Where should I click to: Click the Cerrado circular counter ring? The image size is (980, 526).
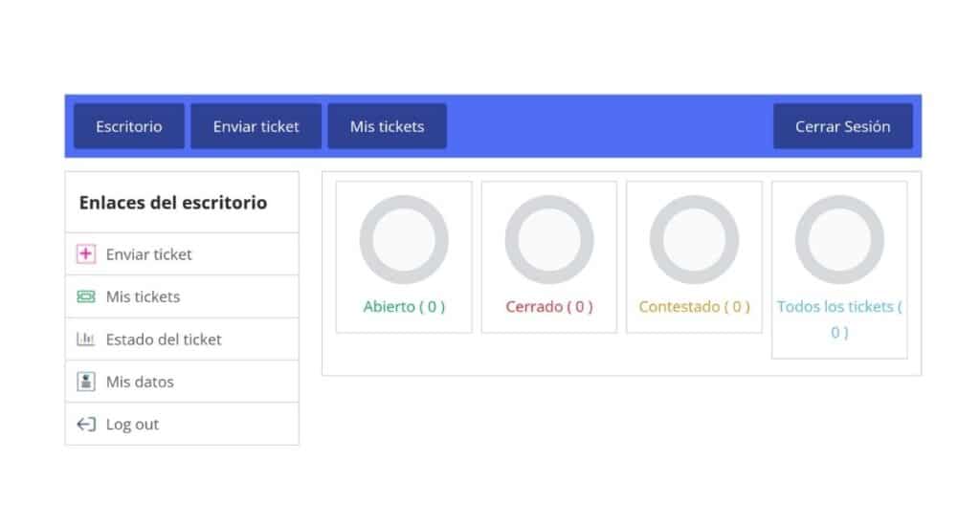pyautogui.click(x=548, y=240)
